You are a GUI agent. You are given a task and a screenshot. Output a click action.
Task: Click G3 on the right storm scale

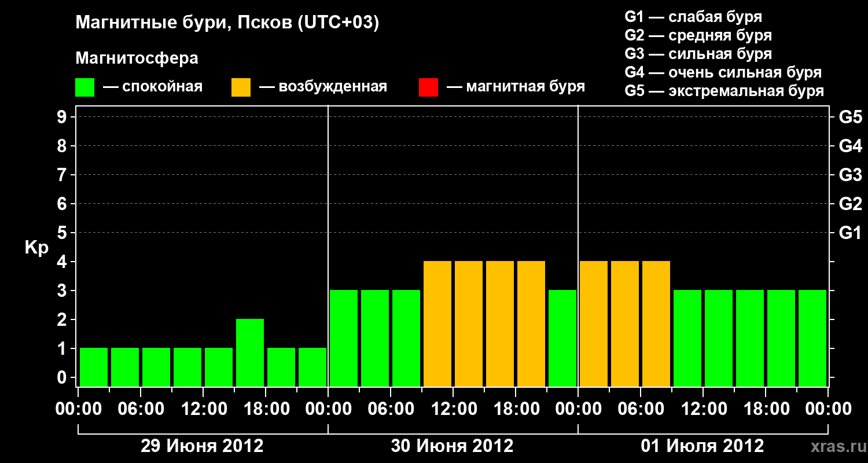(x=851, y=175)
